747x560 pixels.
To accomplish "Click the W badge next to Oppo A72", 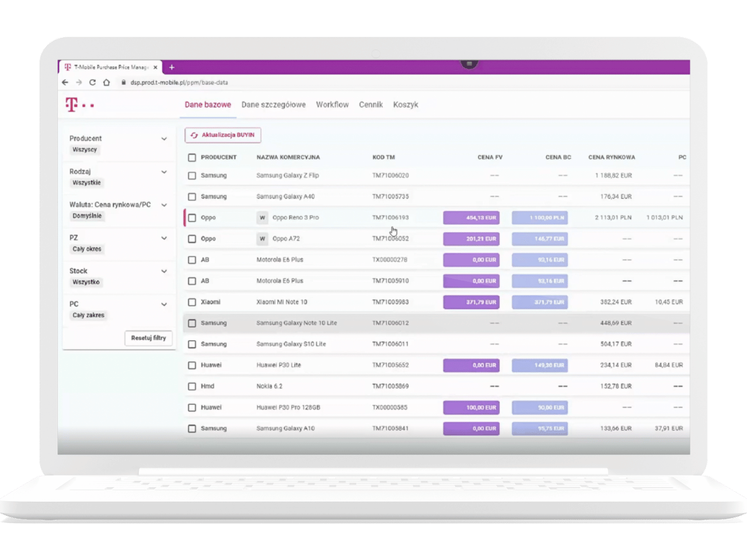I will pos(263,239).
